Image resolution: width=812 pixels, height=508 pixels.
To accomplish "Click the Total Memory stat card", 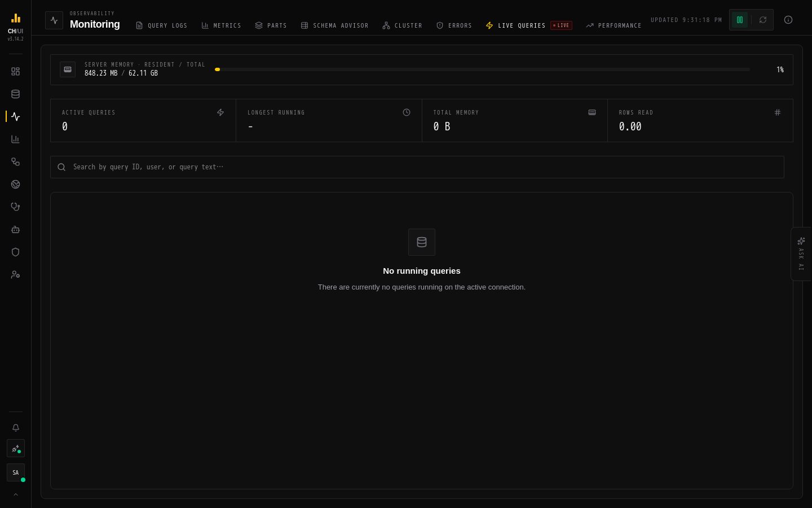I will (x=515, y=120).
